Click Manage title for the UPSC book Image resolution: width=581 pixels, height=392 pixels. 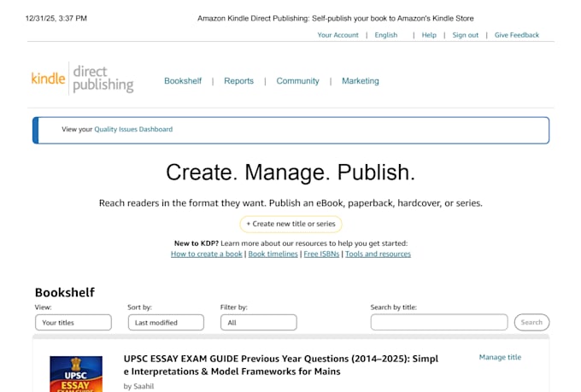point(500,357)
